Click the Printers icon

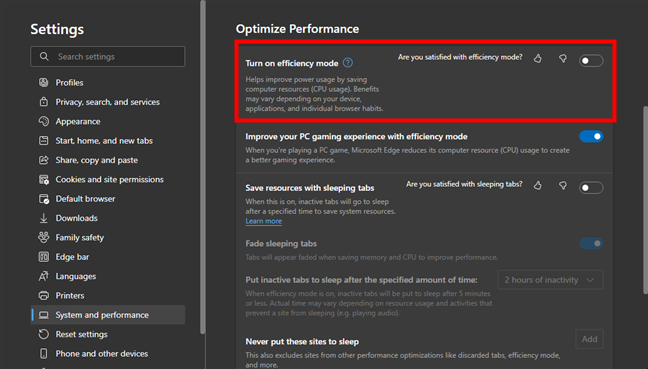[x=43, y=295]
